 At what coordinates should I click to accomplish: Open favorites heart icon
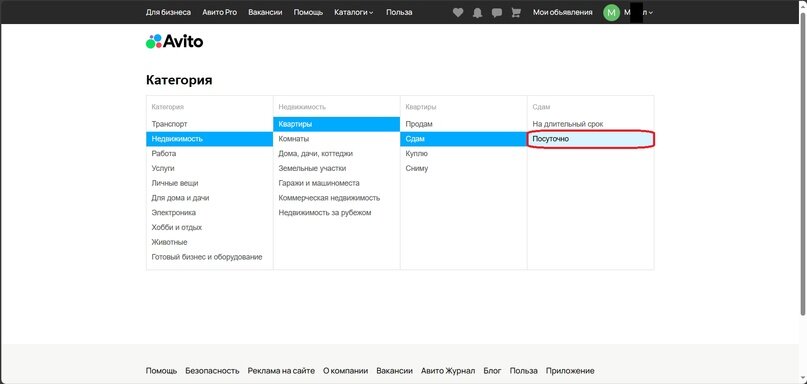pyautogui.click(x=458, y=13)
